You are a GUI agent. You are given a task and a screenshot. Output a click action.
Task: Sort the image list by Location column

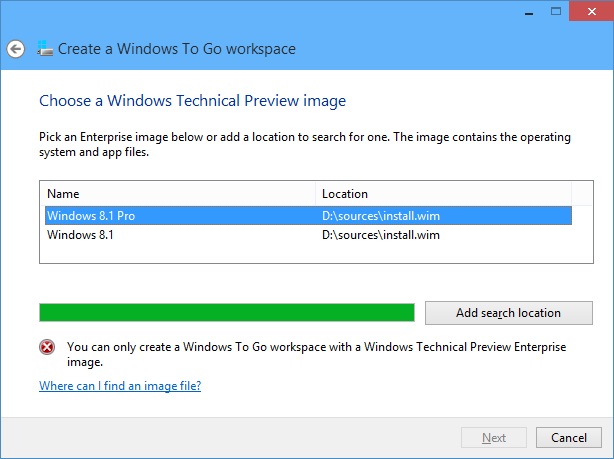(x=443, y=194)
